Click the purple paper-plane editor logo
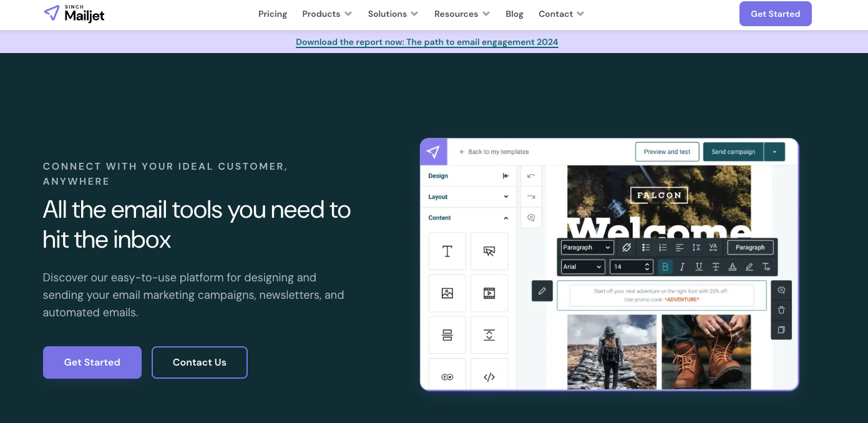 (434, 152)
